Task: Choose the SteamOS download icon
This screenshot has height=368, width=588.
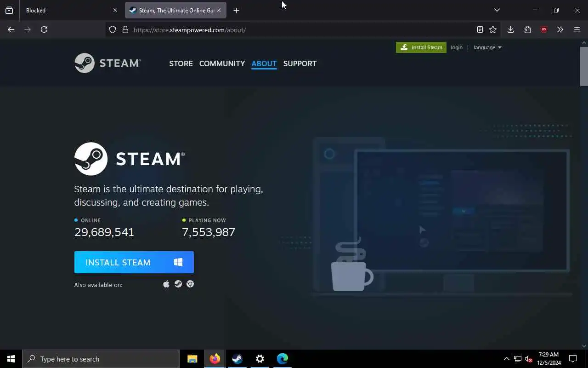Action: [x=178, y=284]
